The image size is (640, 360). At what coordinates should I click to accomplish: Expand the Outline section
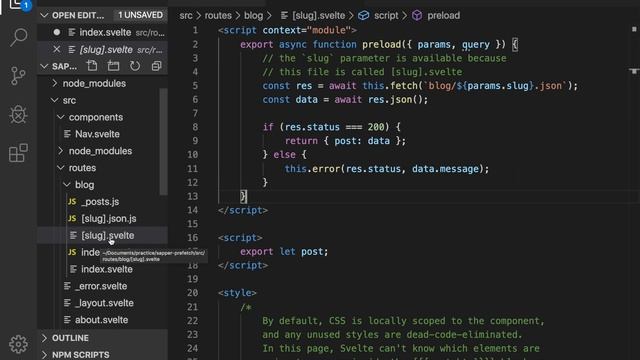tap(44, 338)
